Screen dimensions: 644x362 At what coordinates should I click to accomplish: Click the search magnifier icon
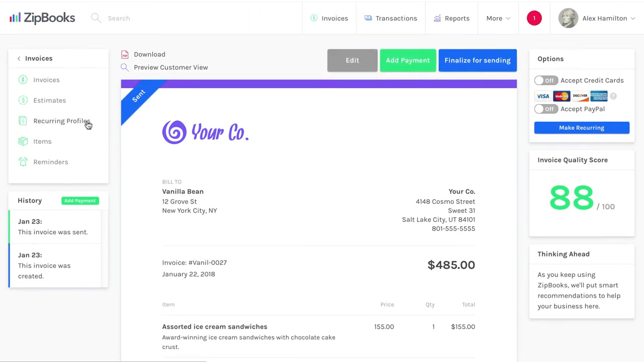96,18
